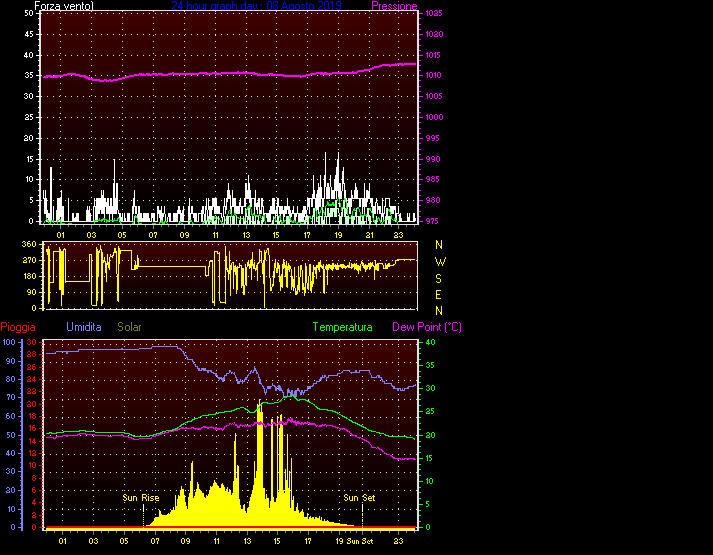
Task: Click the red Pioggia legend label
Action: (x=18, y=327)
